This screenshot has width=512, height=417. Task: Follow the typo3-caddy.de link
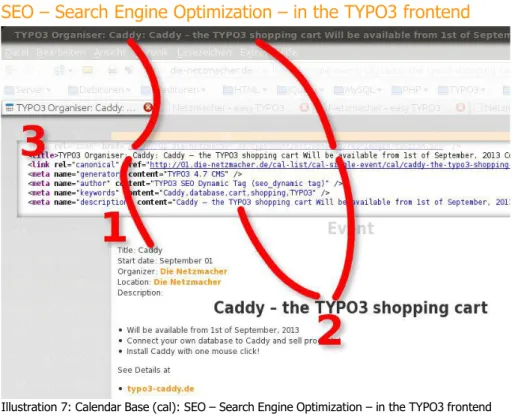pos(161,389)
